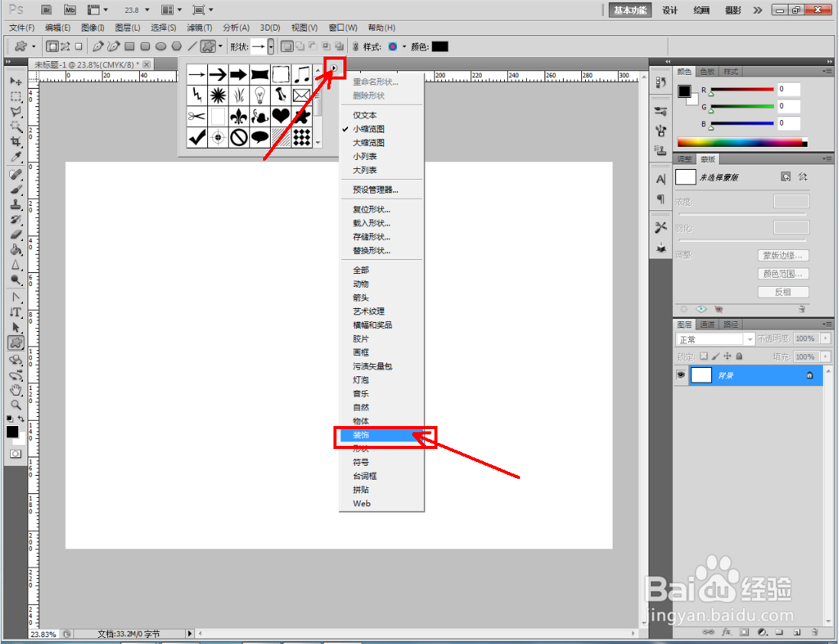Select the Healing Brush tool

click(x=15, y=174)
